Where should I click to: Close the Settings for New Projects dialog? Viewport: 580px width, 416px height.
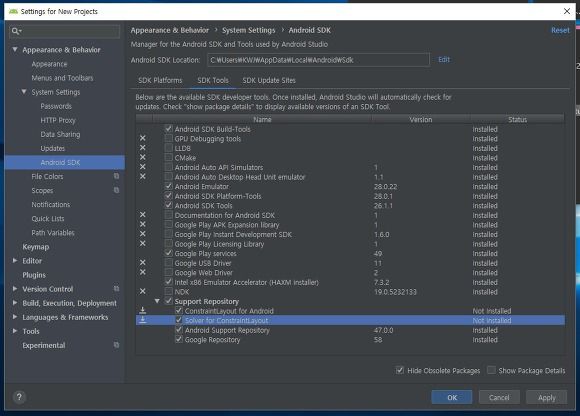pyautogui.click(x=567, y=11)
